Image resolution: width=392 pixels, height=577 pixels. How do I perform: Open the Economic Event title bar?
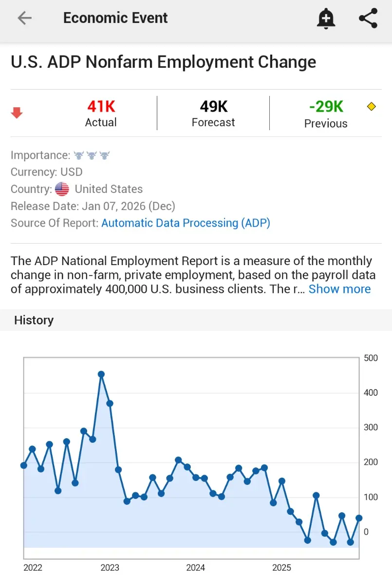115,18
